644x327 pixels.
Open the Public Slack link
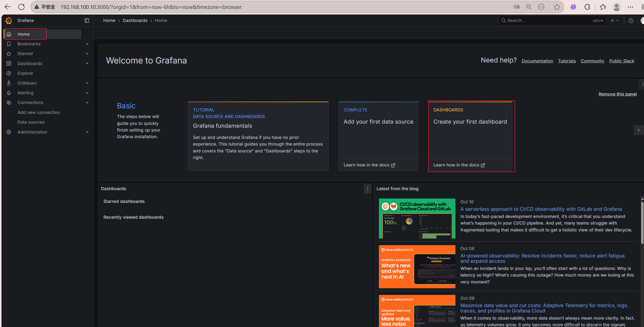(x=622, y=61)
